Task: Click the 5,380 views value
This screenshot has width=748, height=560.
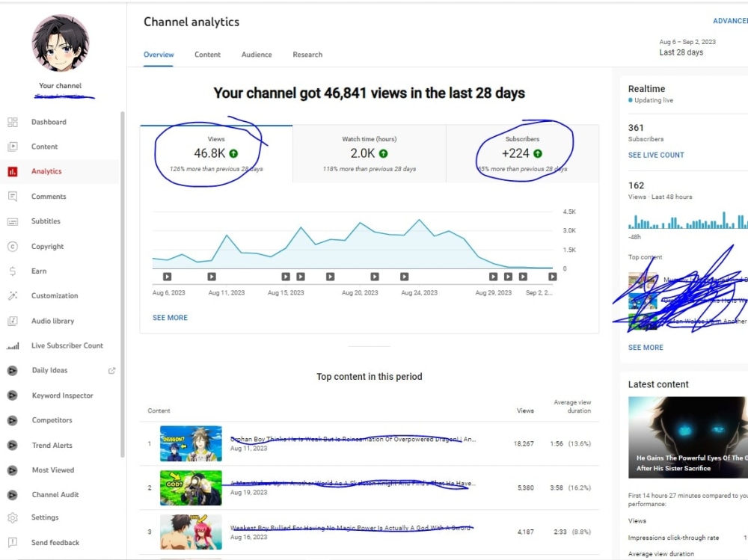Action: 526,488
